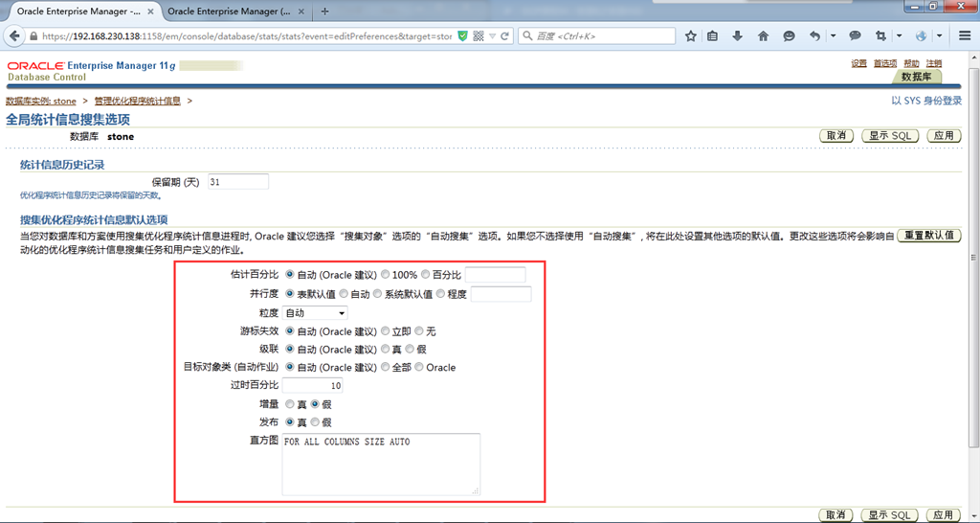Open the 粒度 dropdown list
The width and height of the screenshot is (980, 523).
click(x=315, y=313)
